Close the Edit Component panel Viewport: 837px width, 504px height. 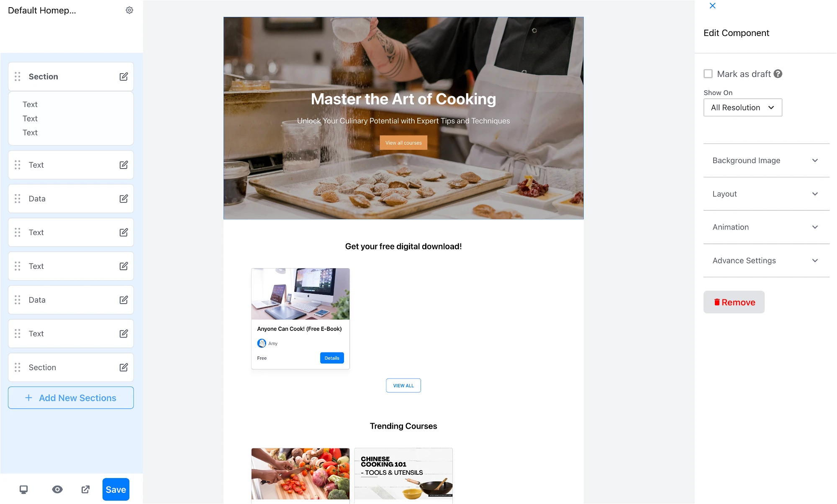click(713, 5)
